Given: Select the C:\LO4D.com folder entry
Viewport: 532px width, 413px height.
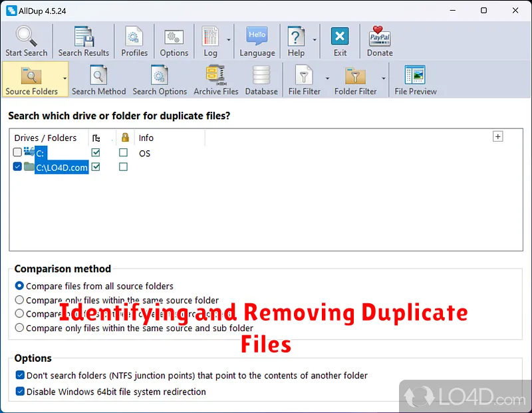Looking at the screenshot, I should click(x=61, y=168).
